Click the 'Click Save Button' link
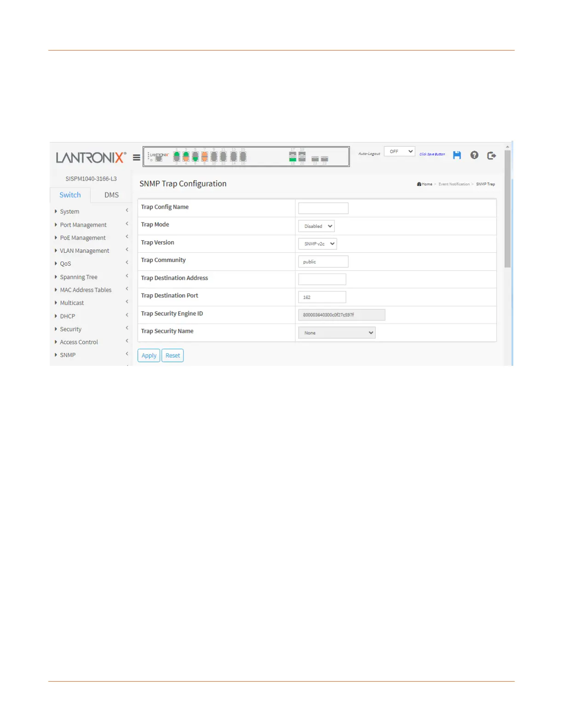 point(432,154)
